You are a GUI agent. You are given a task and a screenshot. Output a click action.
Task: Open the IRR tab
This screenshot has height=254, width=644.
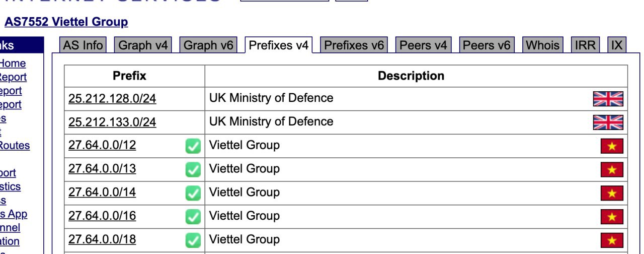point(585,45)
